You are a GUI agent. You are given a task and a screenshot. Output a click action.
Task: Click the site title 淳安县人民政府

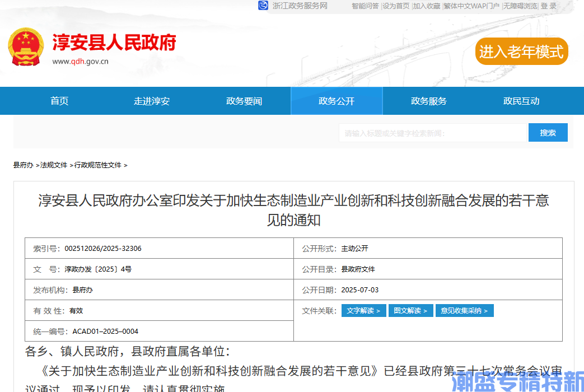(114, 42)
